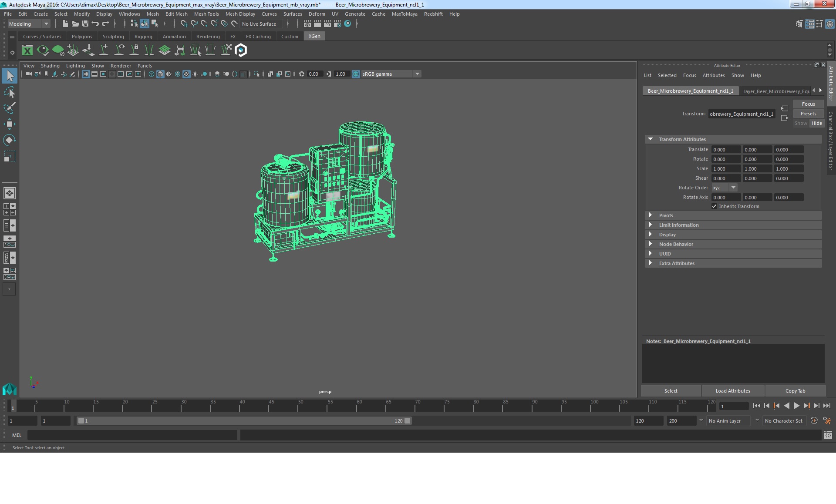Click the Load Attributes button

733,390
